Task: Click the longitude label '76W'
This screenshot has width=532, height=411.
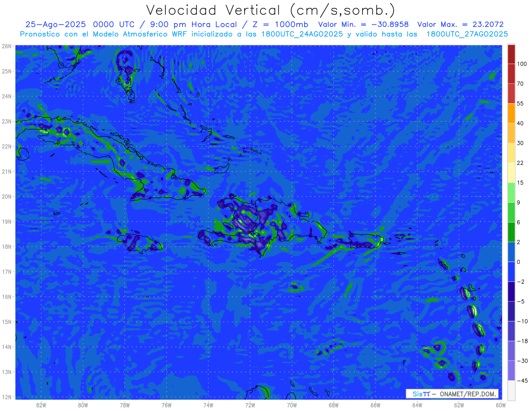Action: (166, 405)
